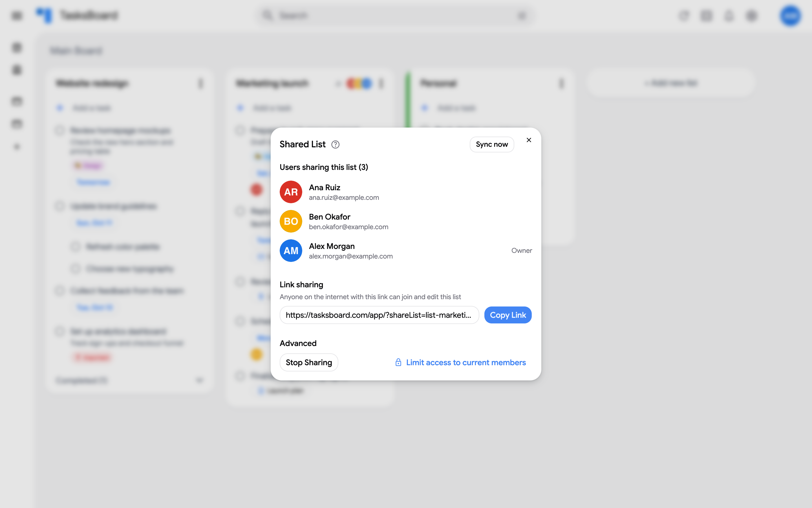Click the Alex Morgan name text

tap(332, 246)
